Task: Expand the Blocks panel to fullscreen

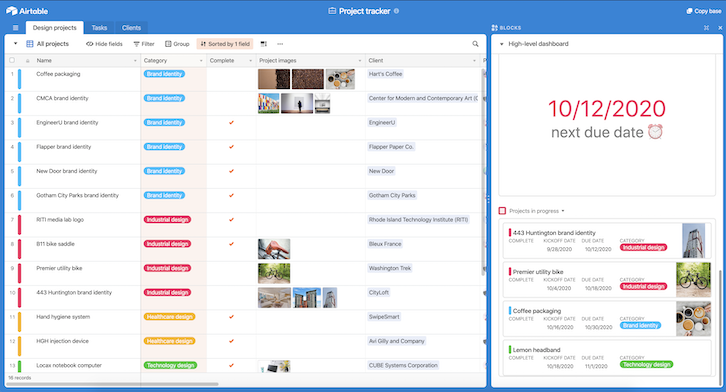Action: tap(706, 28)
